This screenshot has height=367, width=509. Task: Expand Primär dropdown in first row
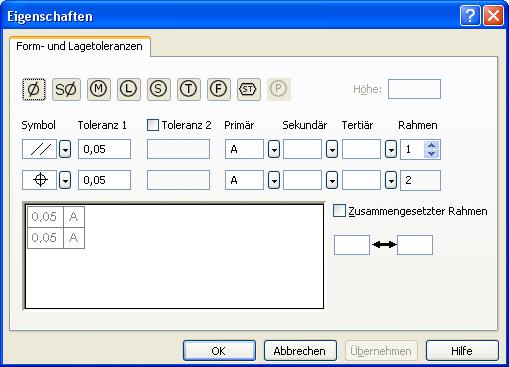pos(274,149)
